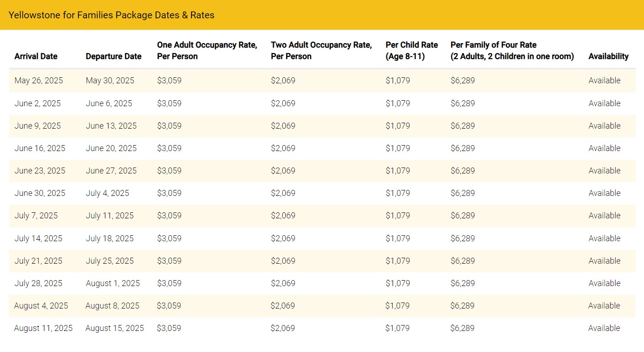
Task: Click Available status in the June 23 row
Action: [x=605, y=171]
